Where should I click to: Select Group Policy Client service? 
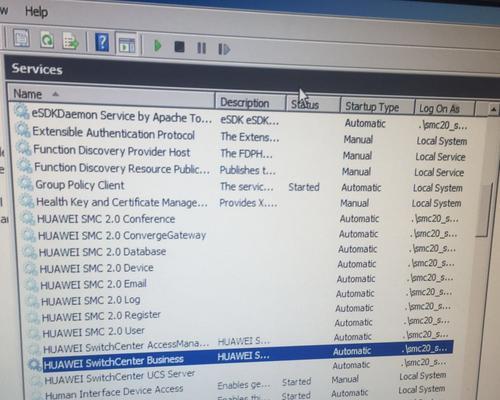point(80,185)
